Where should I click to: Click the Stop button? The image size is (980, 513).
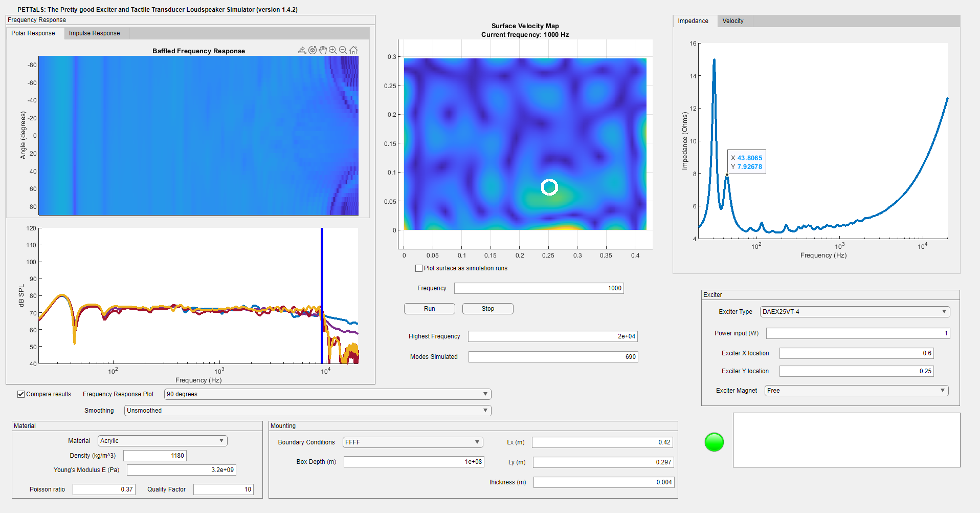tap(488, 309)
